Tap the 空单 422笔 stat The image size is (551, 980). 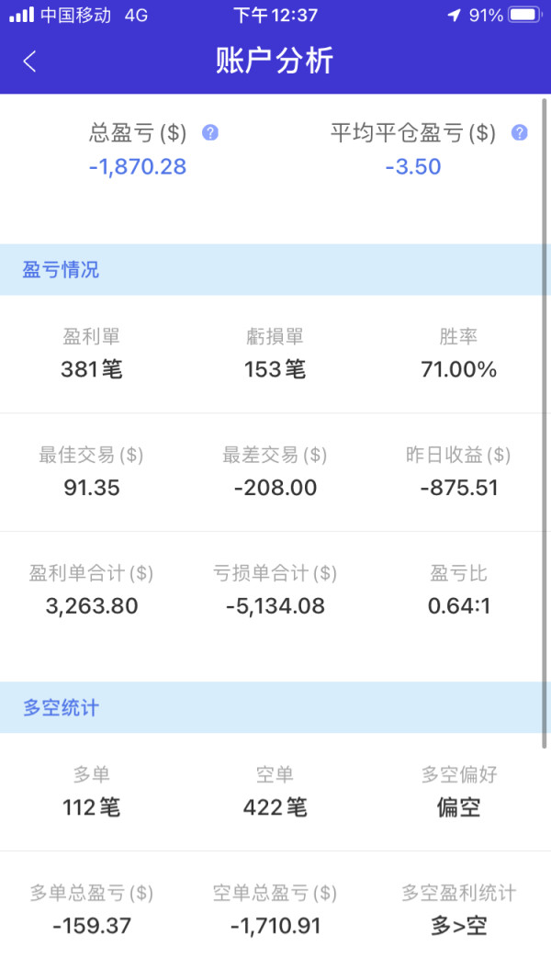click(x=275, y=793)
